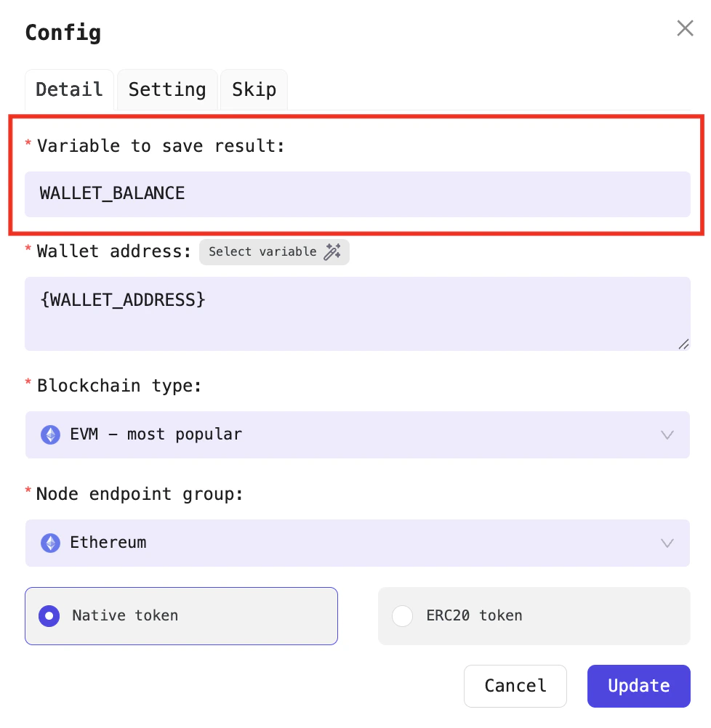This screenshot has height=728, width=711.
Task: Click the magic wand icon on Select variable
Action: [334, 251]
